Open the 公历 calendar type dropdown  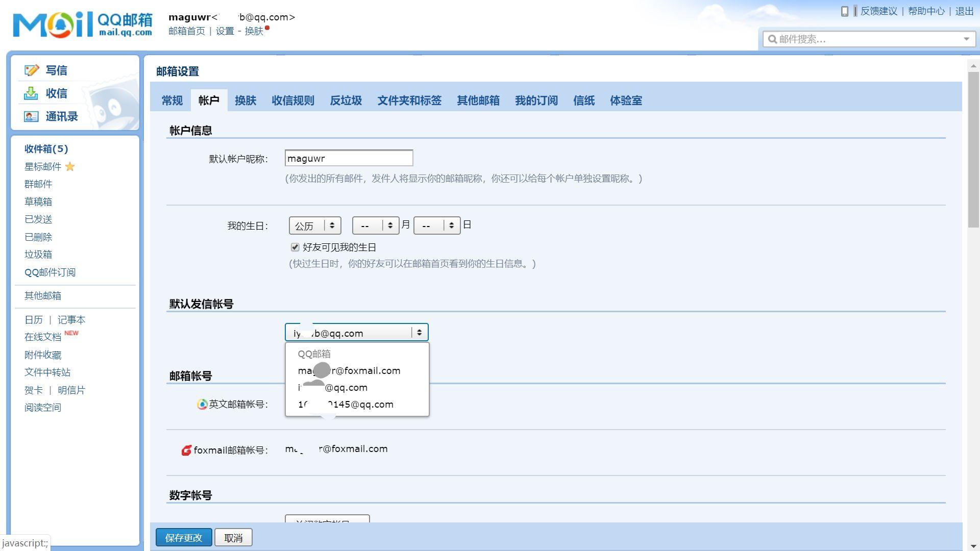coord(314,225)
